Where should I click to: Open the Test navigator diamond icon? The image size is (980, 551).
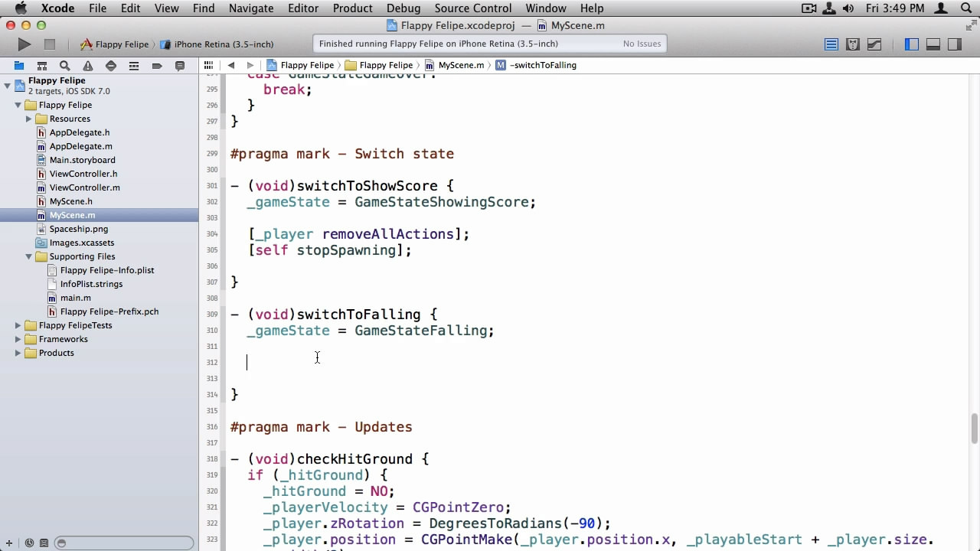click(111, 66)
